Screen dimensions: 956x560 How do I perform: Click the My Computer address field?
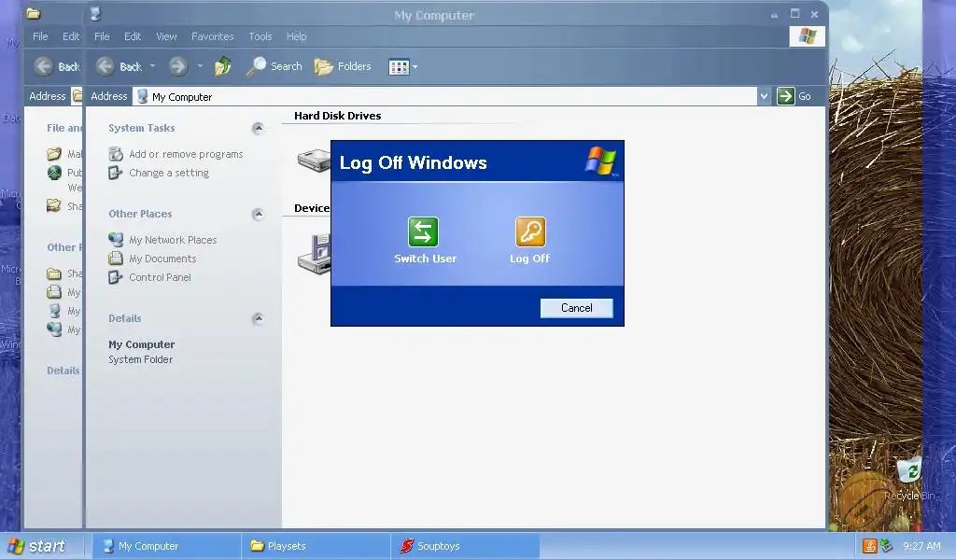click(445, 97)
